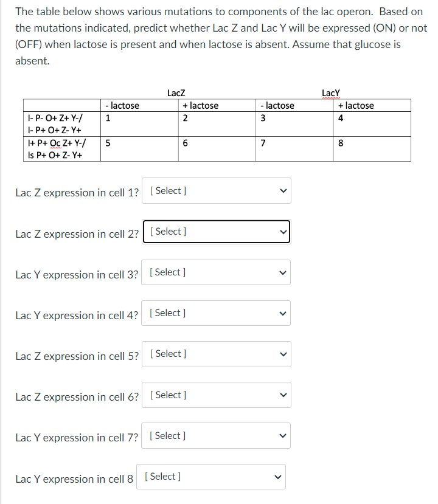The image size is (438, 504).
Task: Click the underlined LacY column header
Action: coord(329,93)
